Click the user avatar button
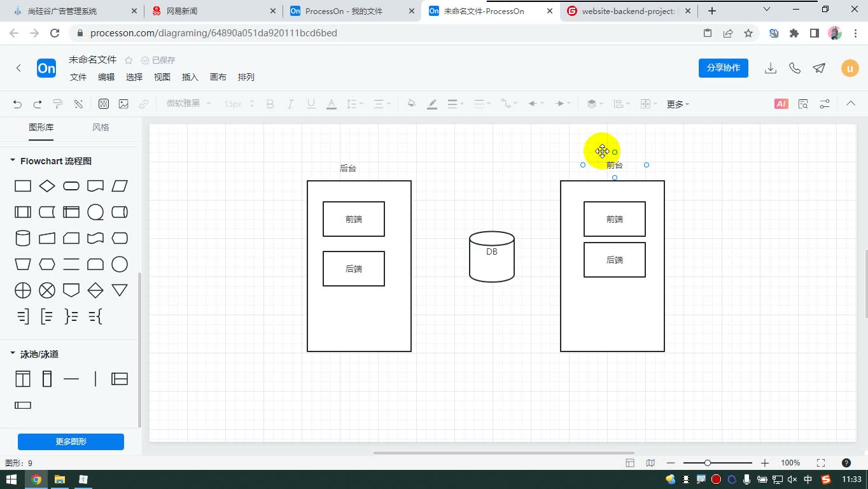 pyautogui.click(x=850, y=68)
